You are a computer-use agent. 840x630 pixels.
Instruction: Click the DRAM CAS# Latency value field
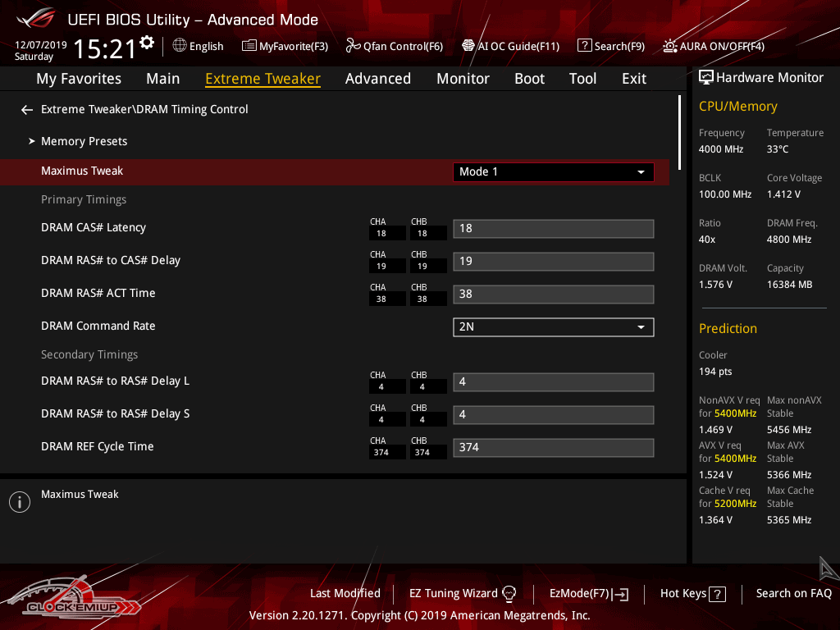pos(553,229)
